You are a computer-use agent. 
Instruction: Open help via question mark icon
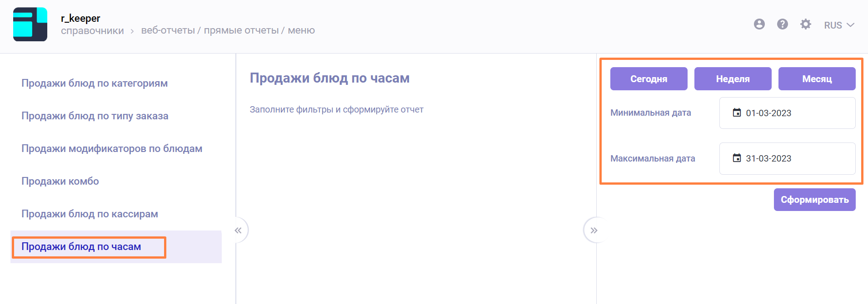click(x=782, y=25)
